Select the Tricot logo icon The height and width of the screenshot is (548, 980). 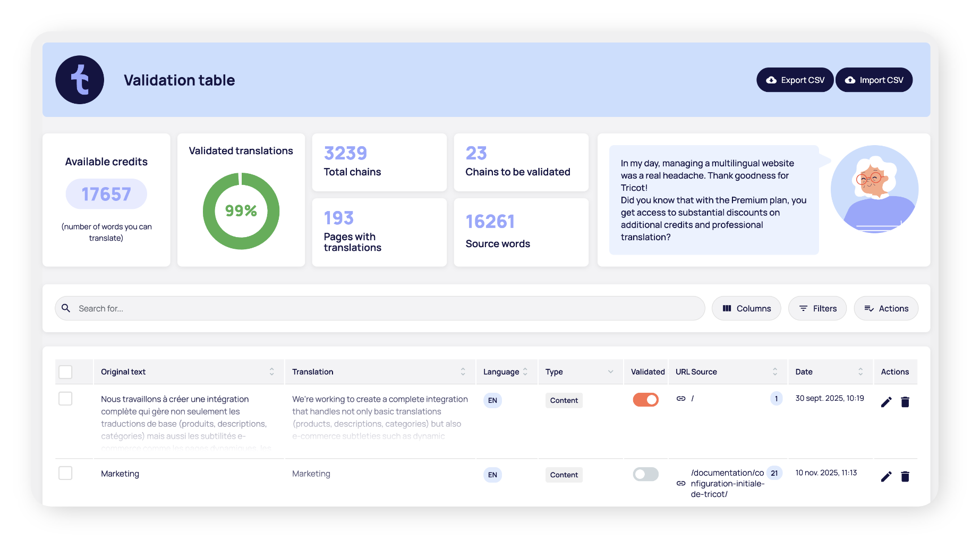[80, 79]
